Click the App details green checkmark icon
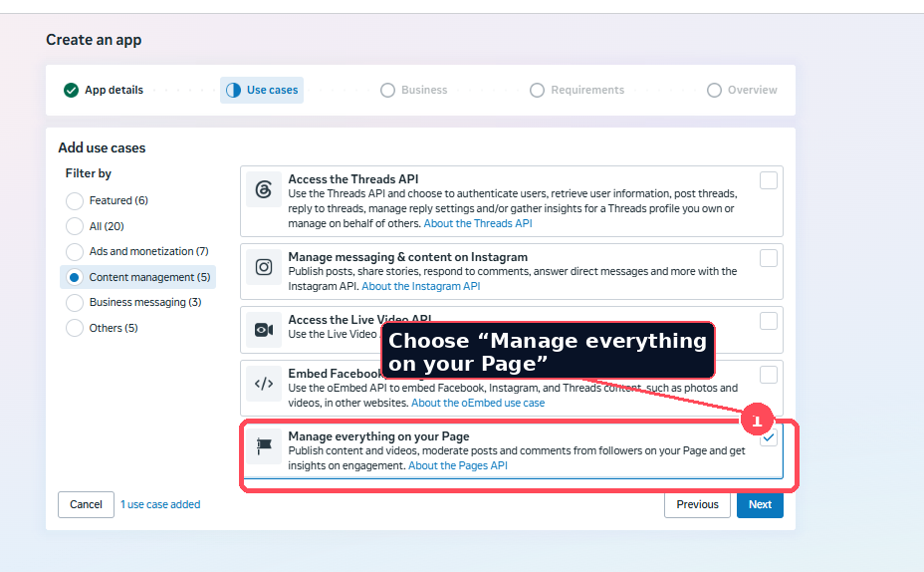Viewport: 924px width, 572px height. point(72,91)
